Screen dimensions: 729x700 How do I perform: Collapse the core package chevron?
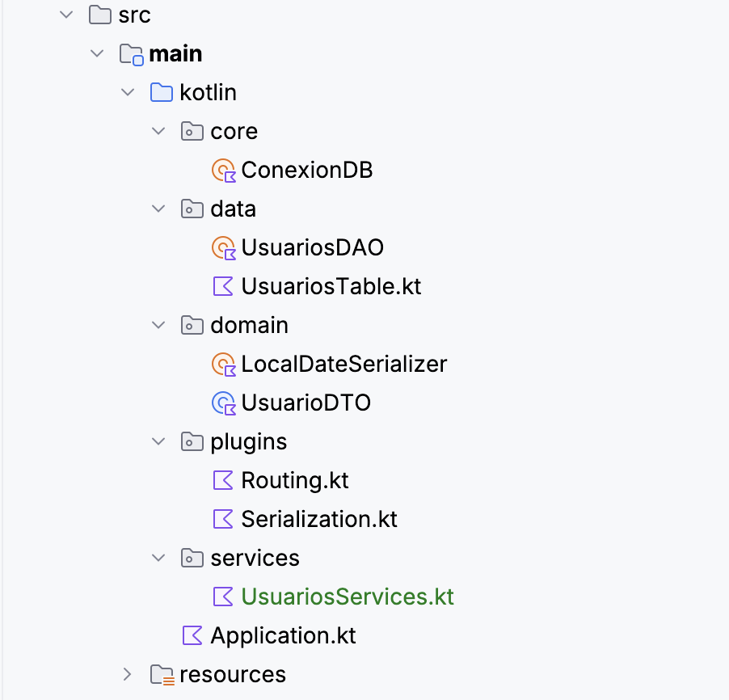[x=158, y=131]
